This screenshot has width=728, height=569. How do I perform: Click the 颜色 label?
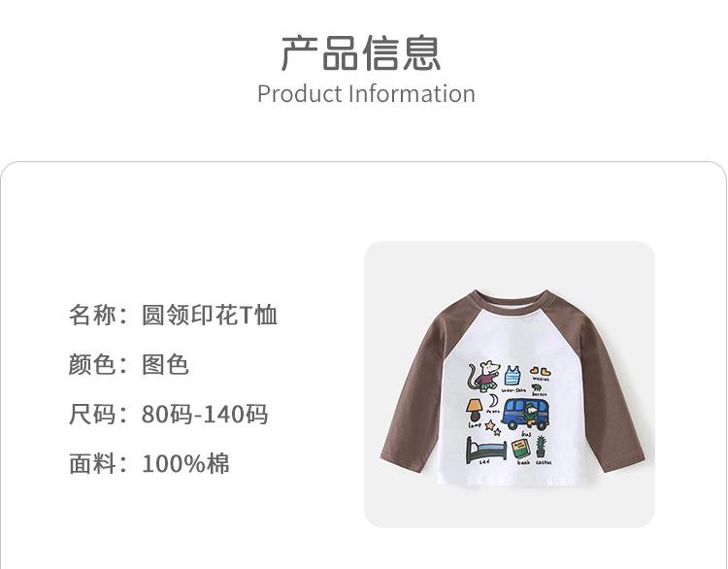(92, 365)
